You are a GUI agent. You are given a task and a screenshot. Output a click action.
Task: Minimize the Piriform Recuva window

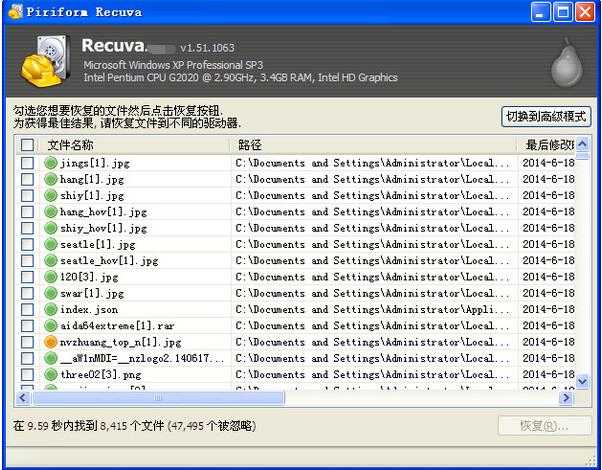point(541,12)
